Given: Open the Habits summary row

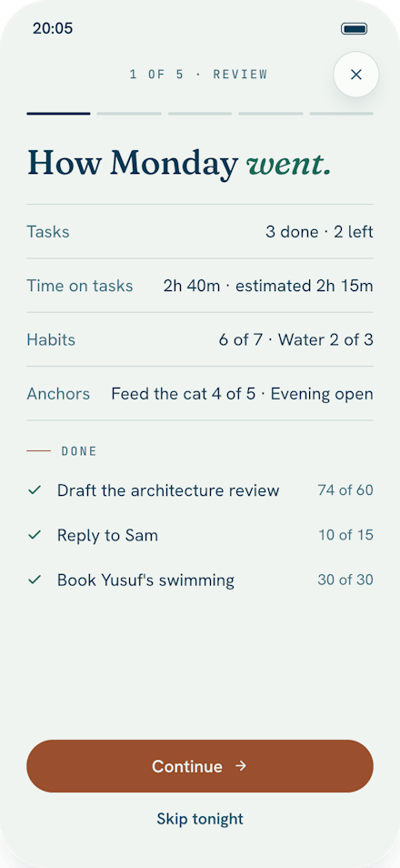Looking at the screenshot, I should pos(200,339).
